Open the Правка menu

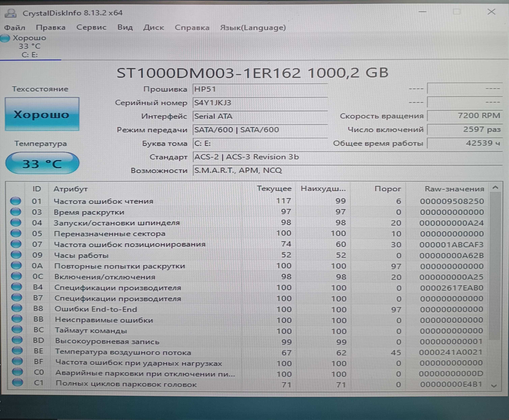point(51,28)
